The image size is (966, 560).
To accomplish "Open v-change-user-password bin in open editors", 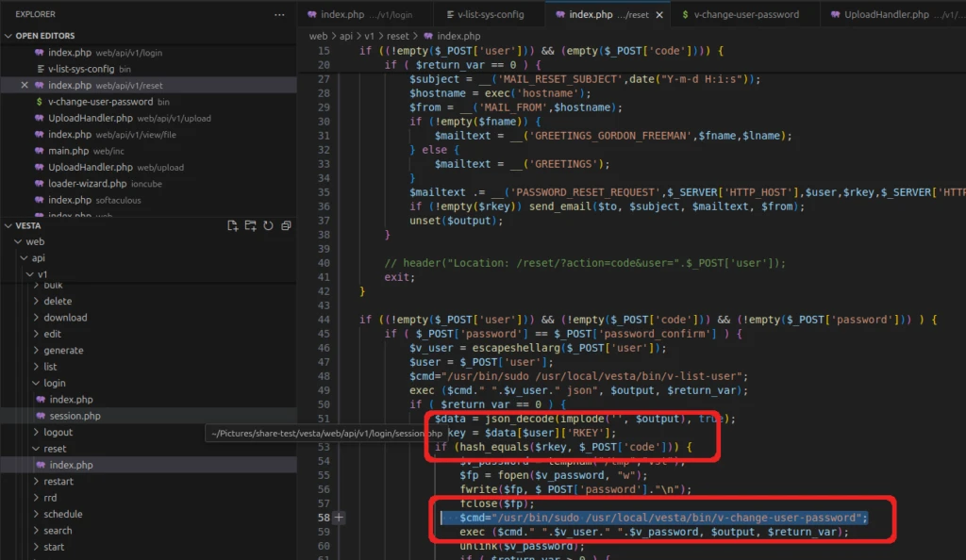I will tap(148, 102).
